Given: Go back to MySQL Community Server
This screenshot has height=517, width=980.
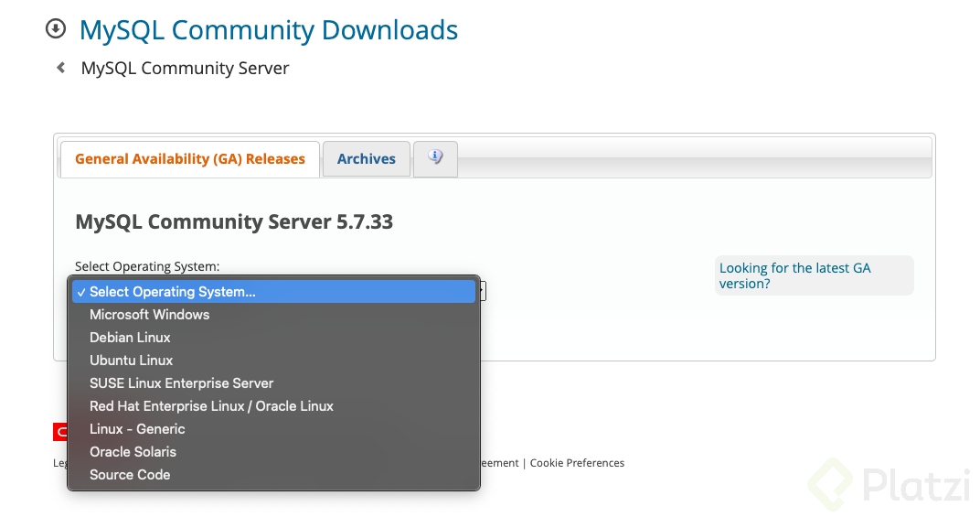Looking at the screenshot, I should coord(185,68).
